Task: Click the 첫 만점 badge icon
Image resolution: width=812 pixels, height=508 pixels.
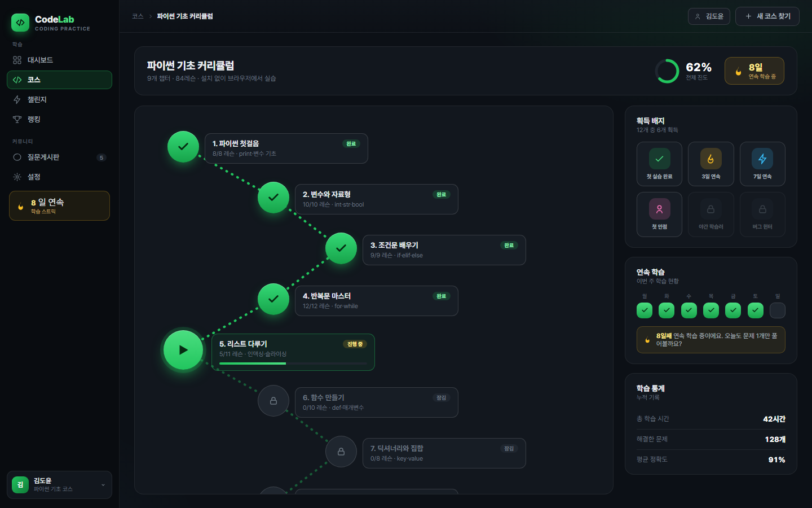Action: 659,209
